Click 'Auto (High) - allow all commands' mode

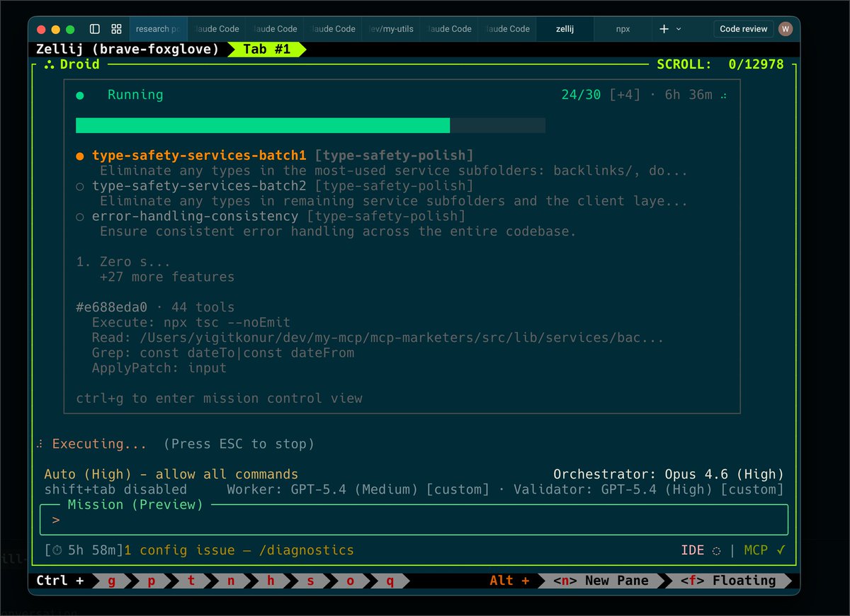coord(171,474)
